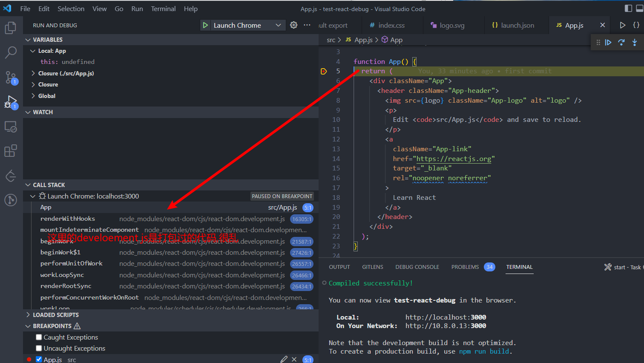Collapse Launch Chrome: localhost:3000 thread
Viewport: 644px width, 363px height.
click(33, 196)
